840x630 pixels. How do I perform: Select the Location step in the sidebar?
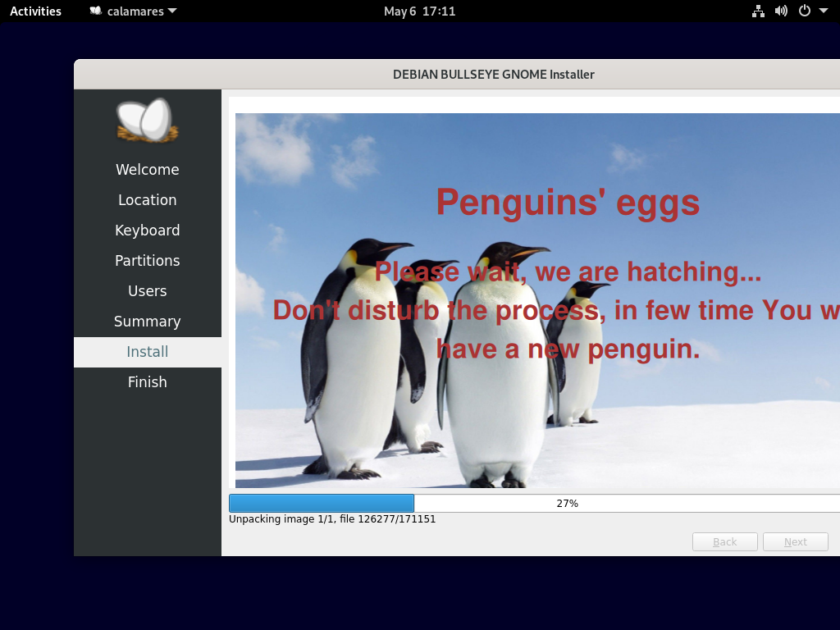pyautogui.click(x=147, y=199)
